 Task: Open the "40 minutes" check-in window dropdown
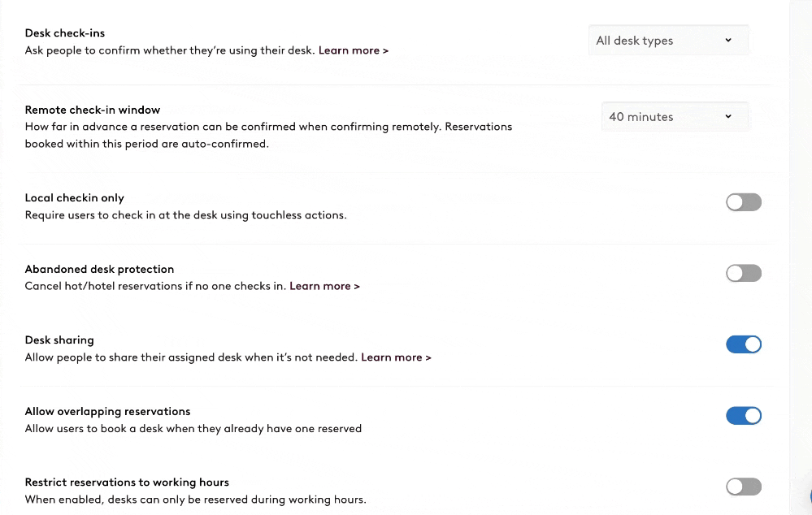[673, 117]
